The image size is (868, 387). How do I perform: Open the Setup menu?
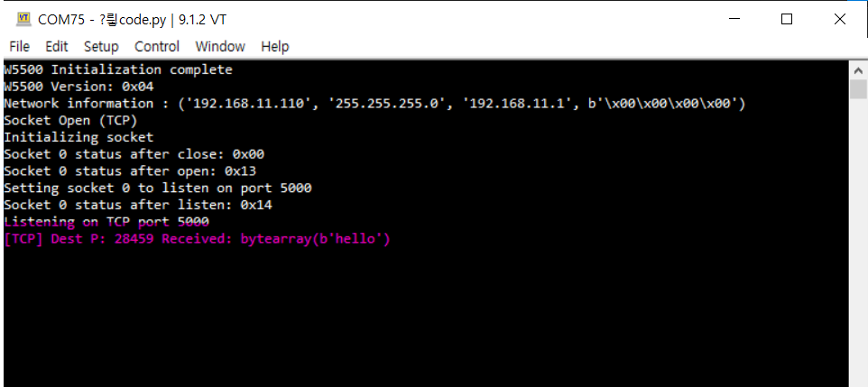coord(101,47)
